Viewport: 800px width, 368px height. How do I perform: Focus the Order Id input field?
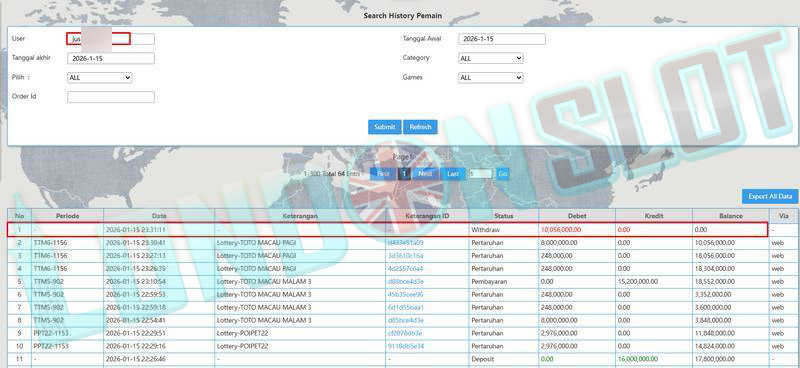click(x=111, y=97)
